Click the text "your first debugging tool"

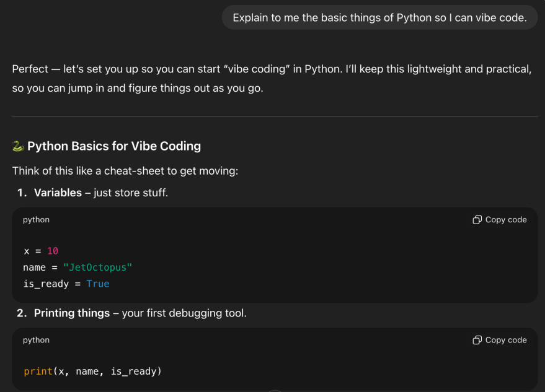(x=184, y=313)
